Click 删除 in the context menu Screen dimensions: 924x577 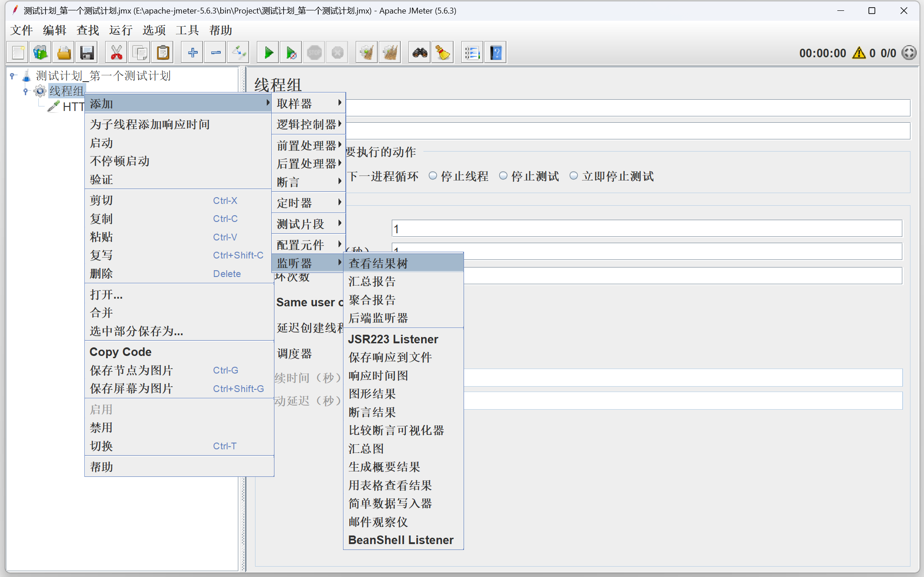[179, 273]
